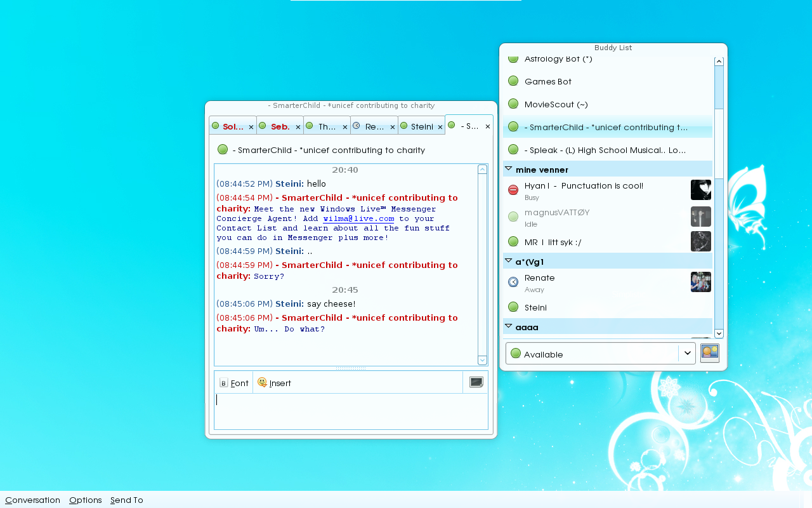Select Games Bot in buddy list
This screenshot has height=508, width=812.
pyautogui.click(x=608, y=81)
